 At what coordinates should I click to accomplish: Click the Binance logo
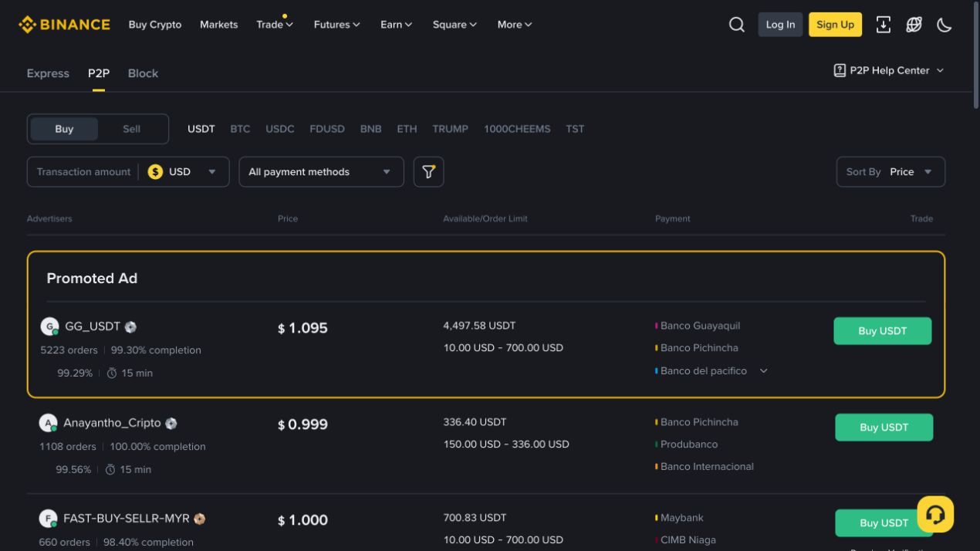65,25
